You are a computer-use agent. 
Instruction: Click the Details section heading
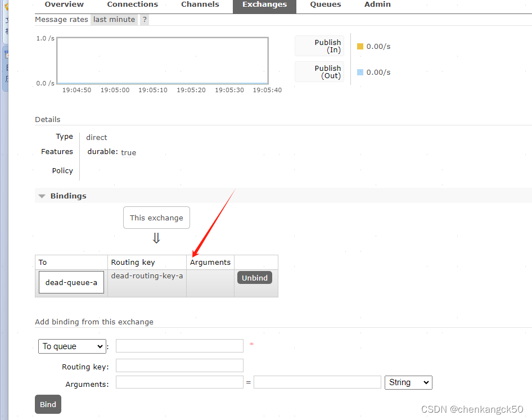point(47,119)
